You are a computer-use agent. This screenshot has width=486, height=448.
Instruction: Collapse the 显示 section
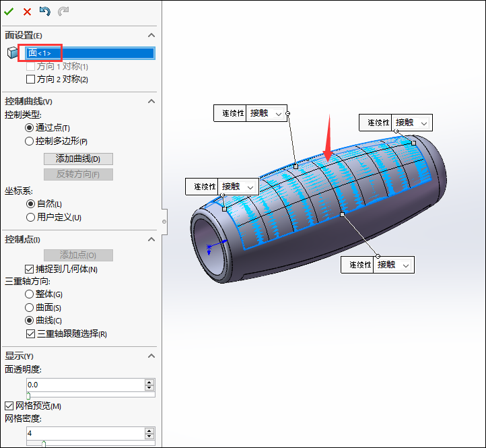151,356
